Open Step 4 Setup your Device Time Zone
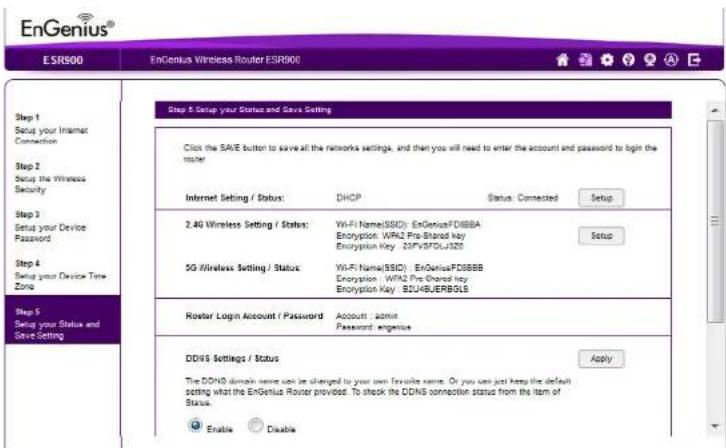This screenshot has width=726, height=448. [x=60, y=275]
